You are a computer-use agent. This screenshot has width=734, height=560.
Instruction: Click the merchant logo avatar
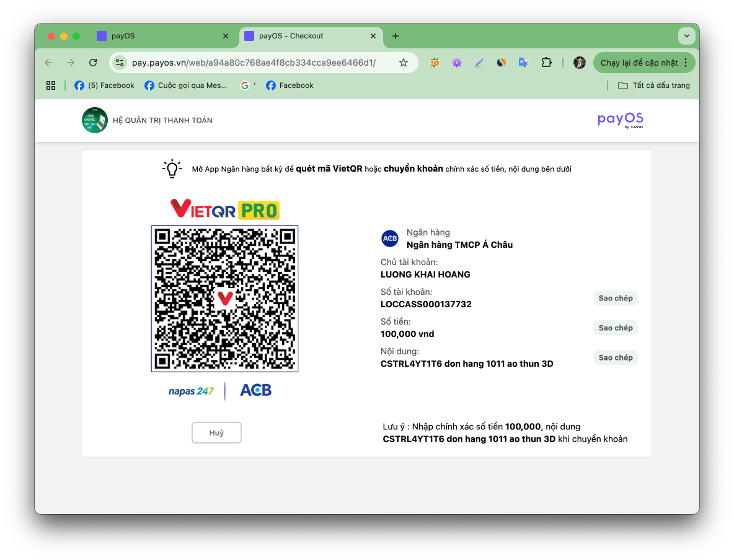95,120
